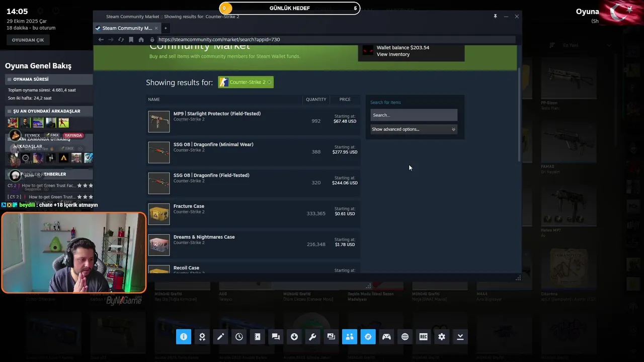Go back in the overlay browser
This screenshot has width=644, height=362.
point(101,40)
